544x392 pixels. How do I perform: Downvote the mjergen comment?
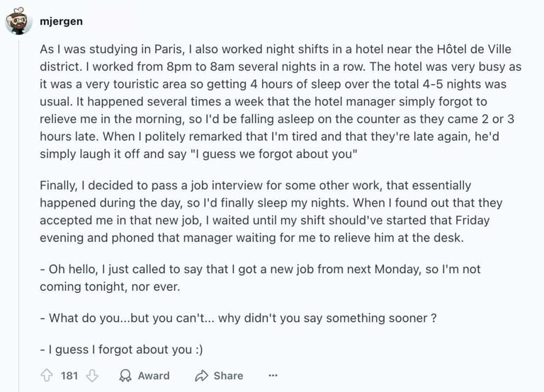[x=91, y=376]
